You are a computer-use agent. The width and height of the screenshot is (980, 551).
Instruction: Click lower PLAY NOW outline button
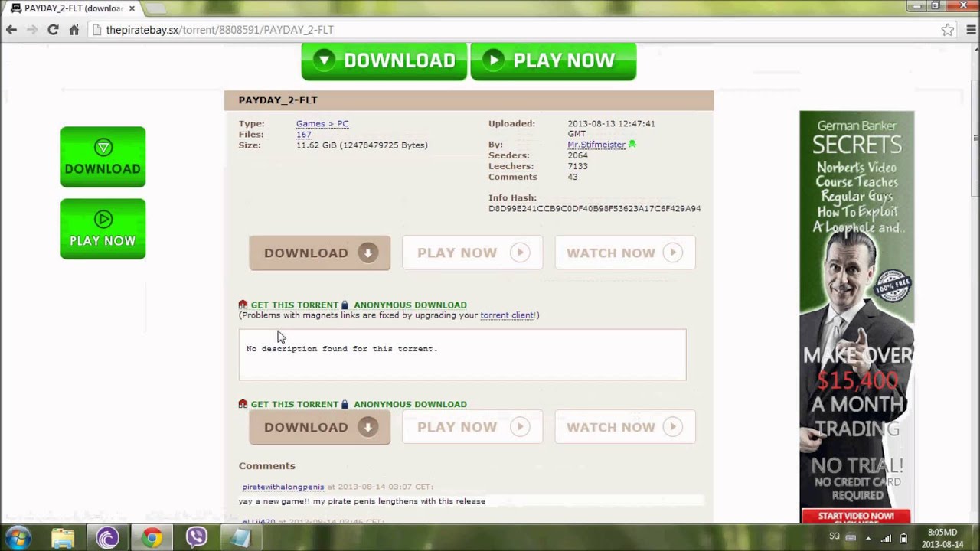point(472,427)
